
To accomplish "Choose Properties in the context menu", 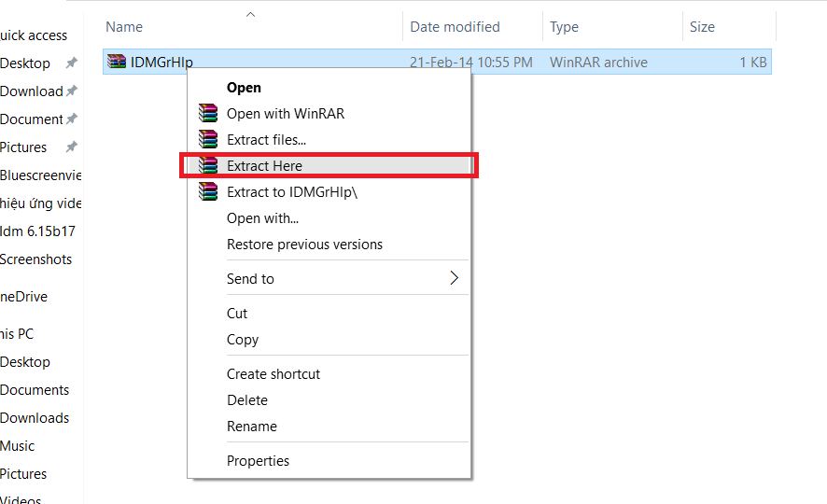I will (258, 461).
